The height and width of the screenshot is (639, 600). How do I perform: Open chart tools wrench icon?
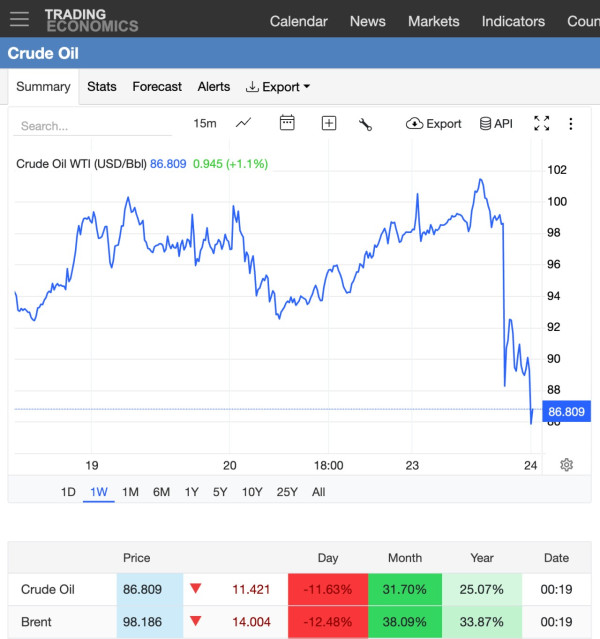[365, 124]
